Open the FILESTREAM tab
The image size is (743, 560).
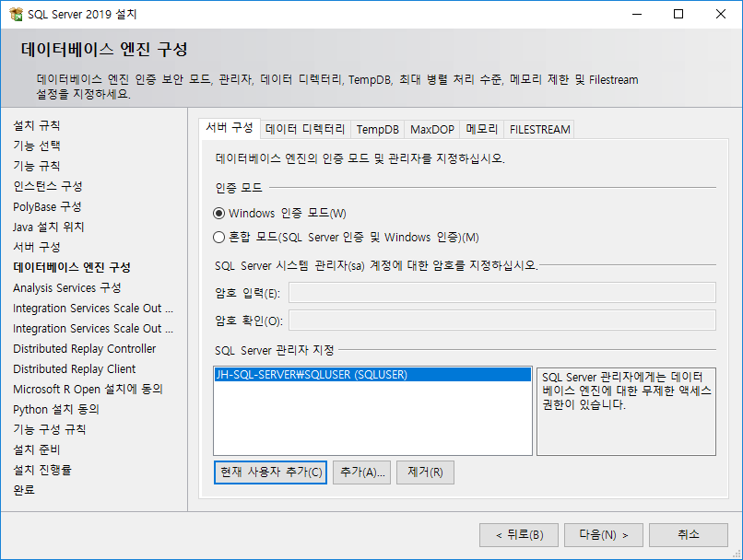539,129
